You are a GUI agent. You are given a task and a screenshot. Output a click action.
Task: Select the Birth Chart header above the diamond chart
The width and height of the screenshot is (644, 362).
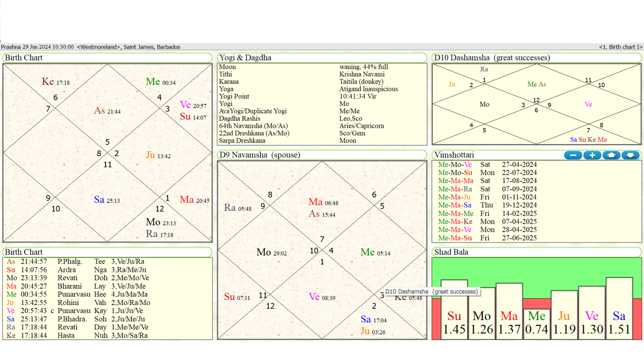pos(107,58)
